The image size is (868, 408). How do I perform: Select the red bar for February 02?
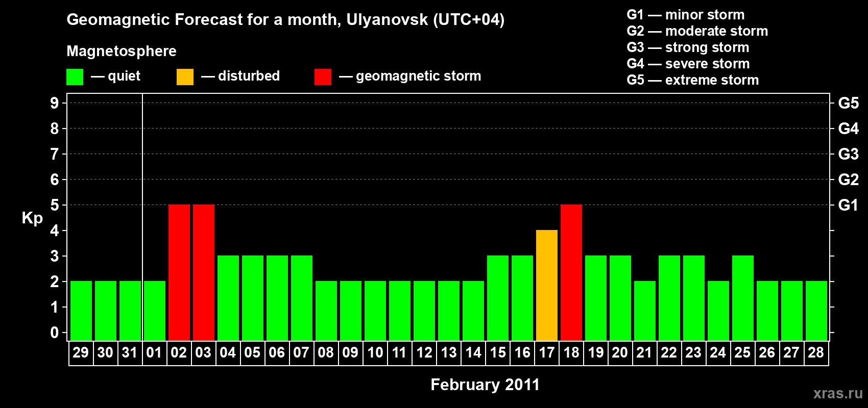pos(179,272)
